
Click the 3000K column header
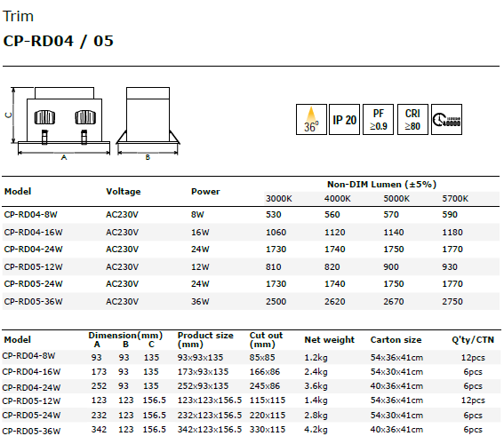point(279,199)
